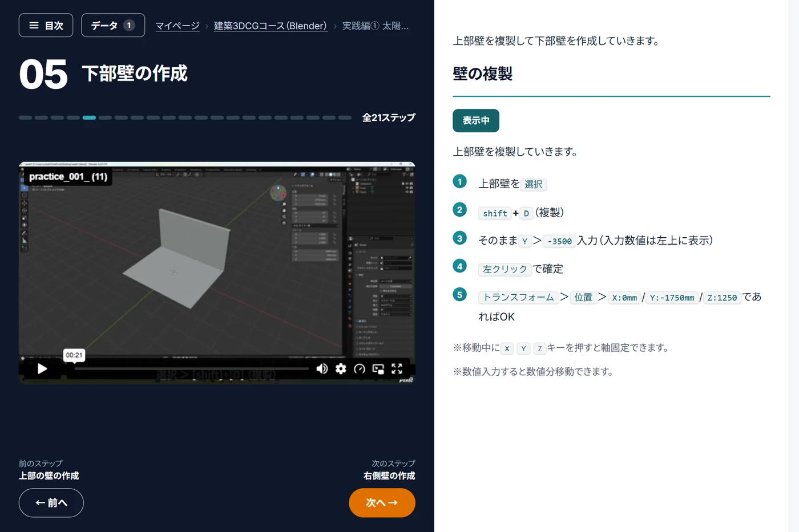Click the shift key label in step 2
This screenshot has width=799, height=532.
pos(495,213)
